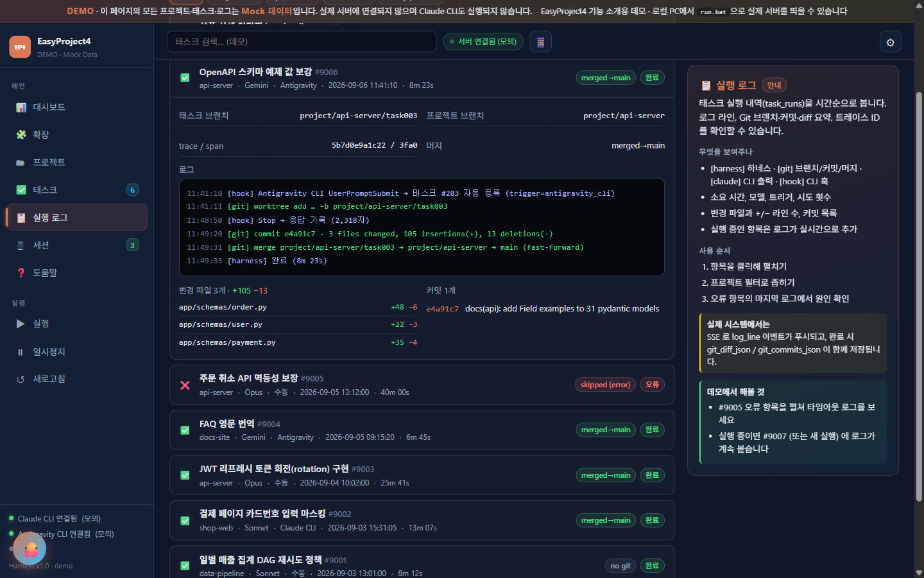The image size is (924, 578).
Task: Click the 11:49:31 git merge log line
Action: [x=385, y=247]
